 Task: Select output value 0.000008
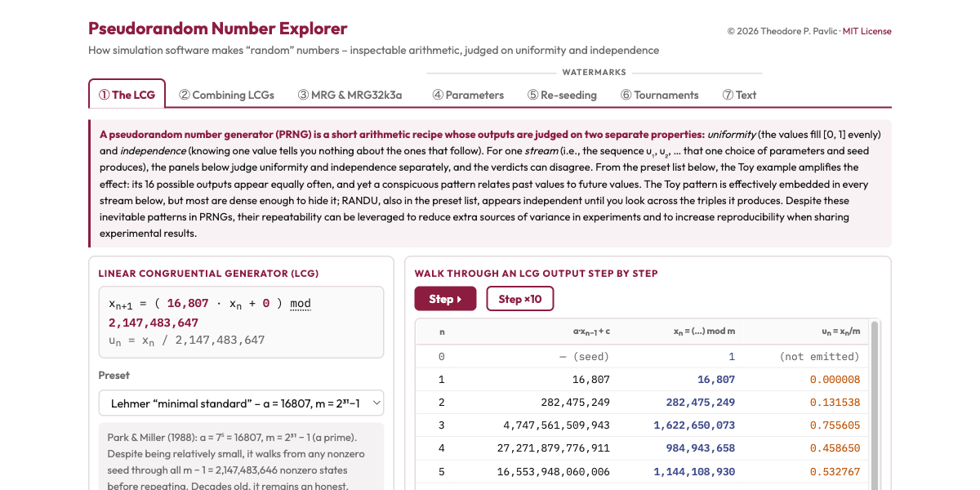[835, 380]
